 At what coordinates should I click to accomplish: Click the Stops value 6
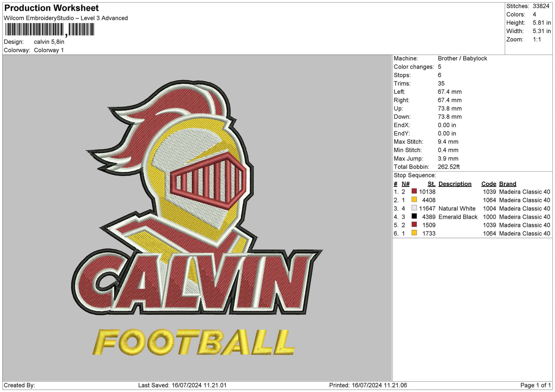(440, 75)
